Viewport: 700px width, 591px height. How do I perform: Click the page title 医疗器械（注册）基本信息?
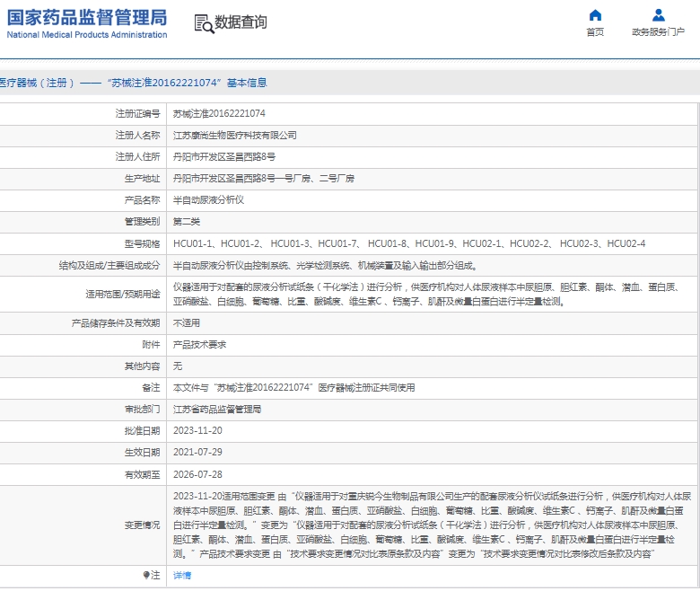(x=133, y=83)
